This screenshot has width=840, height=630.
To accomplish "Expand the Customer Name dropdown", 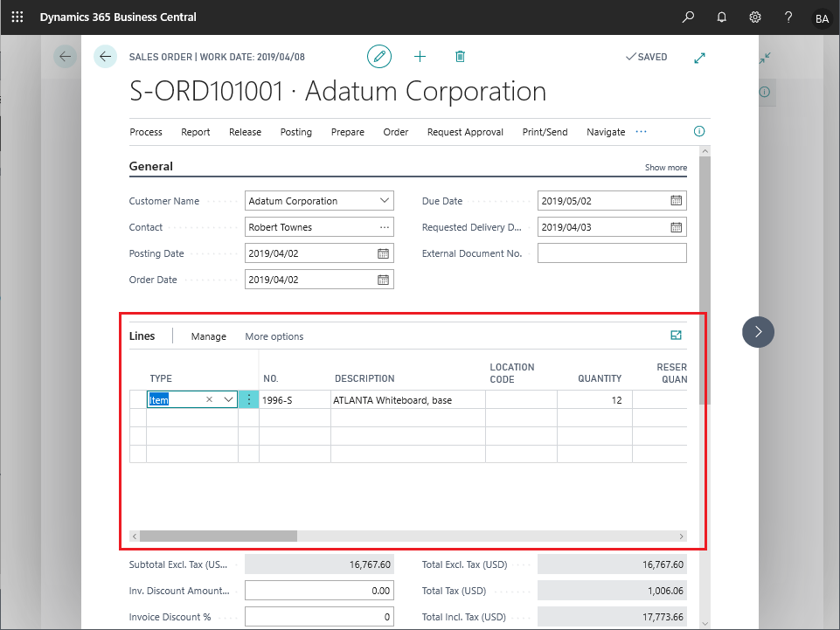I will pos(384,201).
